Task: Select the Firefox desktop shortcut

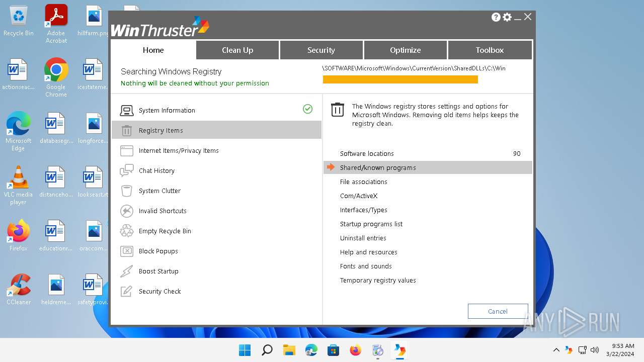Action: [x=19, y=235]
